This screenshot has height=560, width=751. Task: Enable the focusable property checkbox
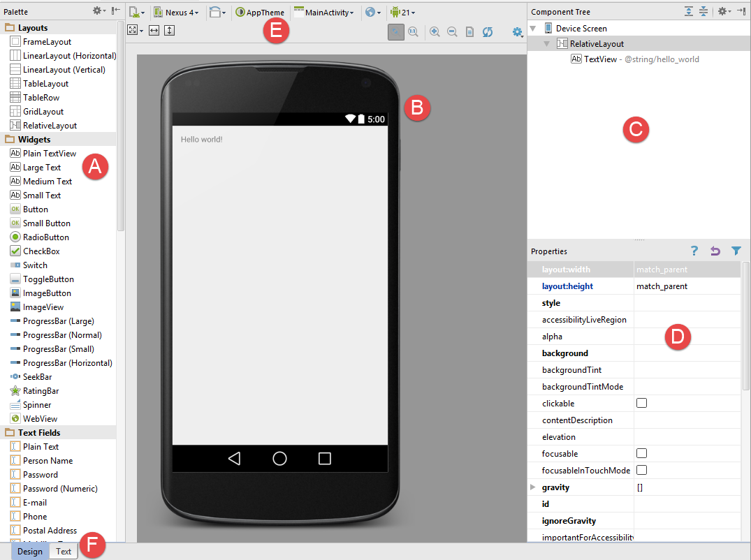coord(641,454)
